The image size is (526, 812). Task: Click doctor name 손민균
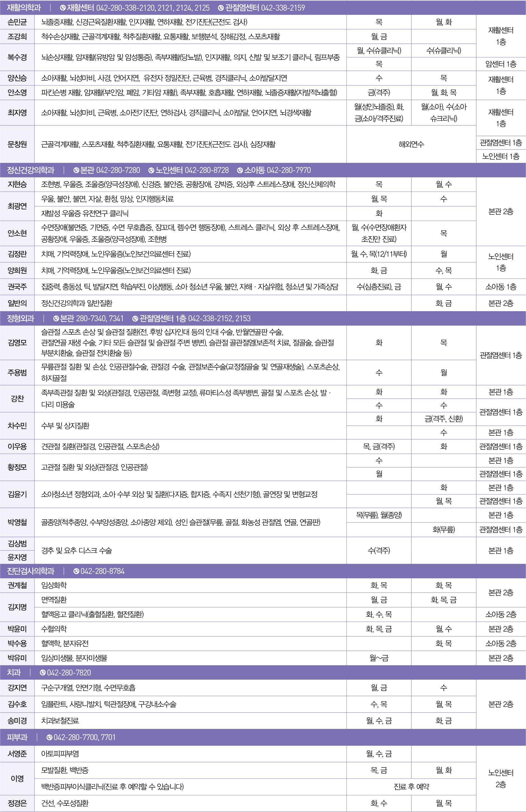pos(17,22)
